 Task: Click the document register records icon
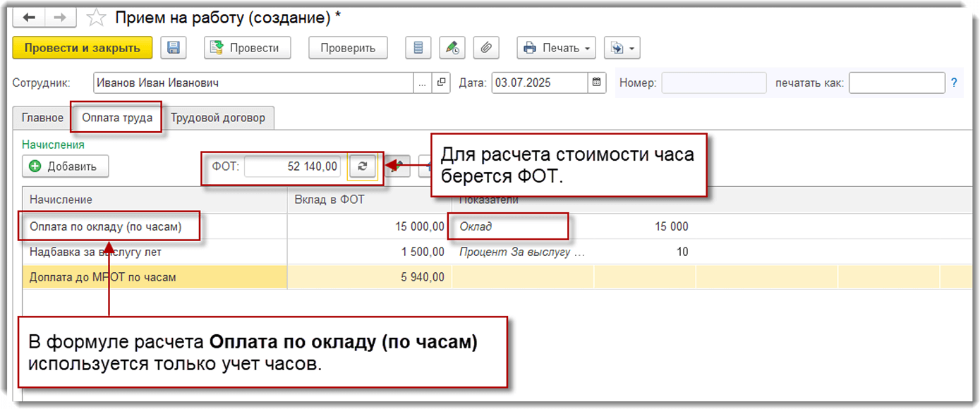pos(418,47)
